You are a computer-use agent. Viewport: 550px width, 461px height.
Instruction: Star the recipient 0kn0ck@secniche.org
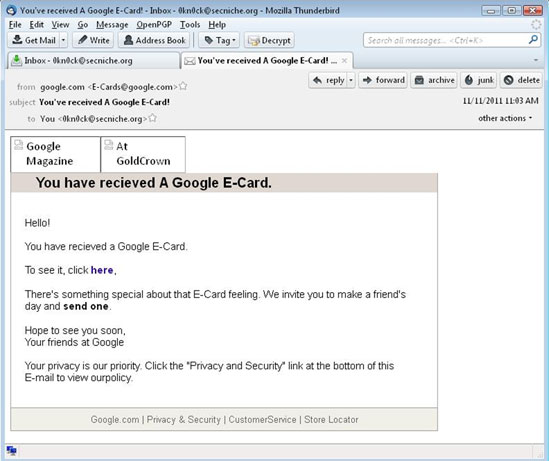pos(152,118)
